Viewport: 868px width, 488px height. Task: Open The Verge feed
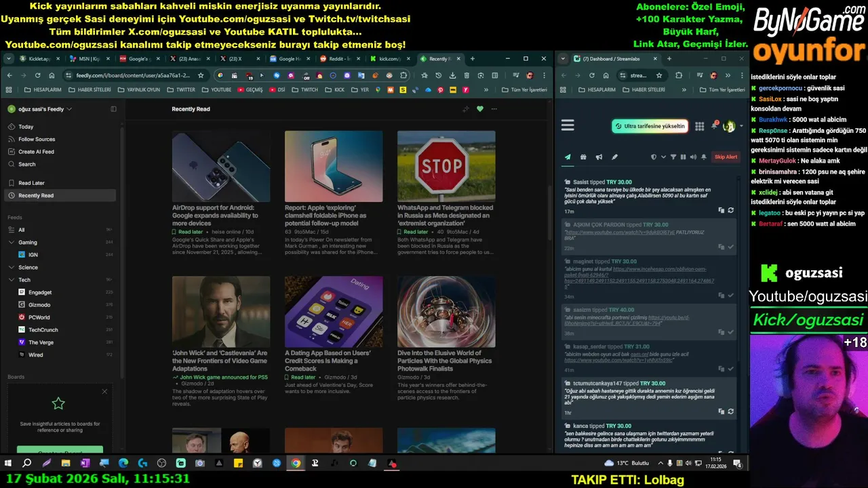point(41,342)
